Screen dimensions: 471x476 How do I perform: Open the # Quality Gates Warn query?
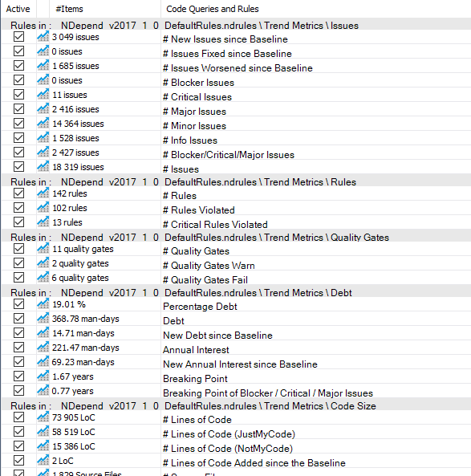pos(209,266)
